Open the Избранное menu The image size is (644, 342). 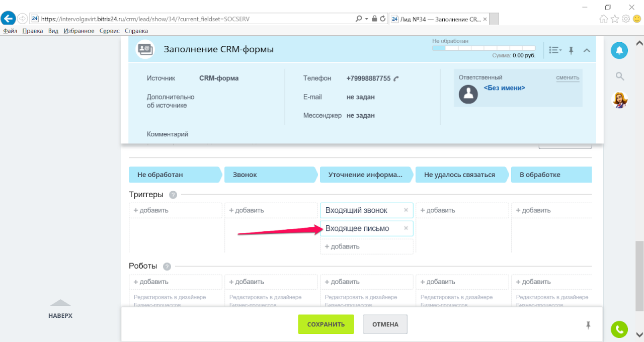pos(79,31)
